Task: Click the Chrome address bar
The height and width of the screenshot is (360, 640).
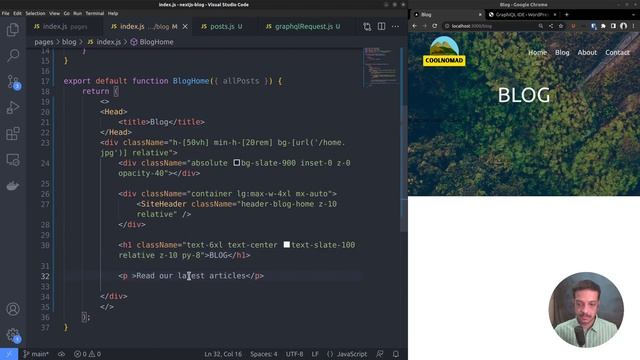Action: 490,26
